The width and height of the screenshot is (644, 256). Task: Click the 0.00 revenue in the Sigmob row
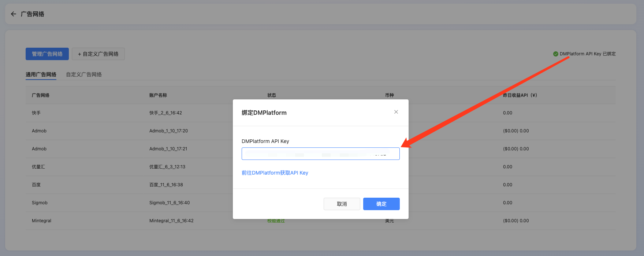click(x=507, y=203)
